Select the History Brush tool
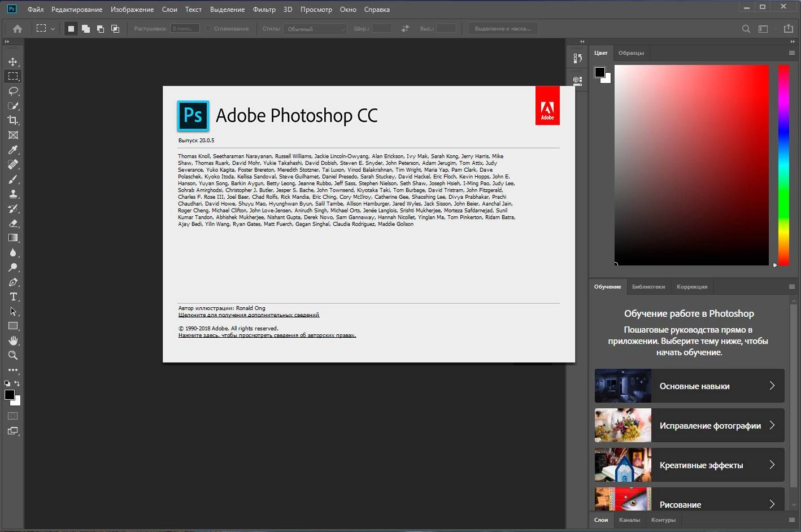This screenshot has height=532, width=801. click(x=13, y=208)
